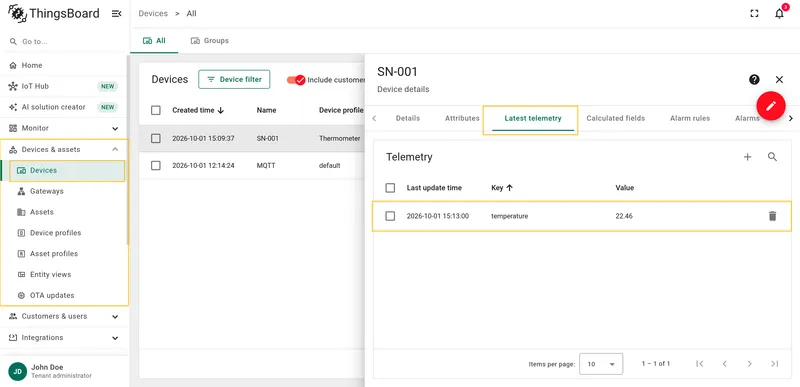Click the Asset profiles icon
This screenshot has height=387, width=800.
pos(21,254)
